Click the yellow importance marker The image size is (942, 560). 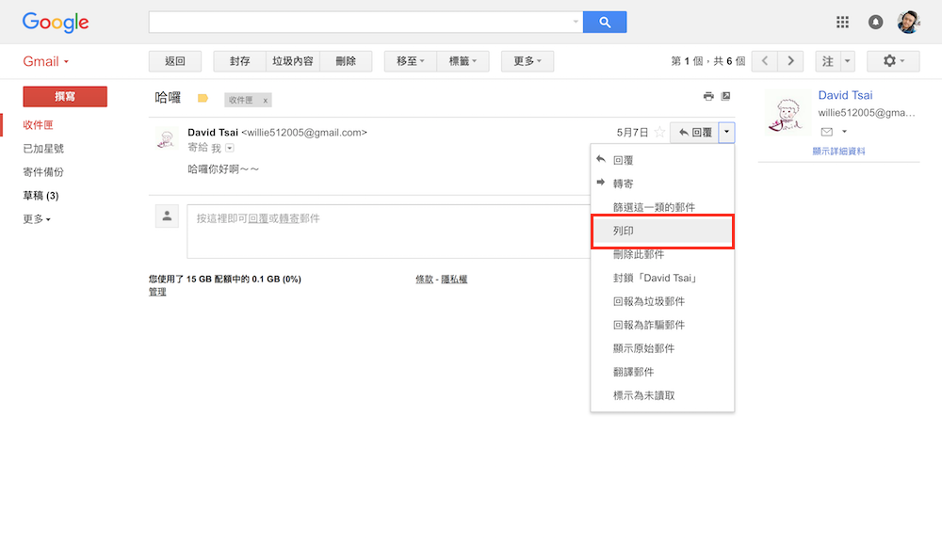coord(203,99)
